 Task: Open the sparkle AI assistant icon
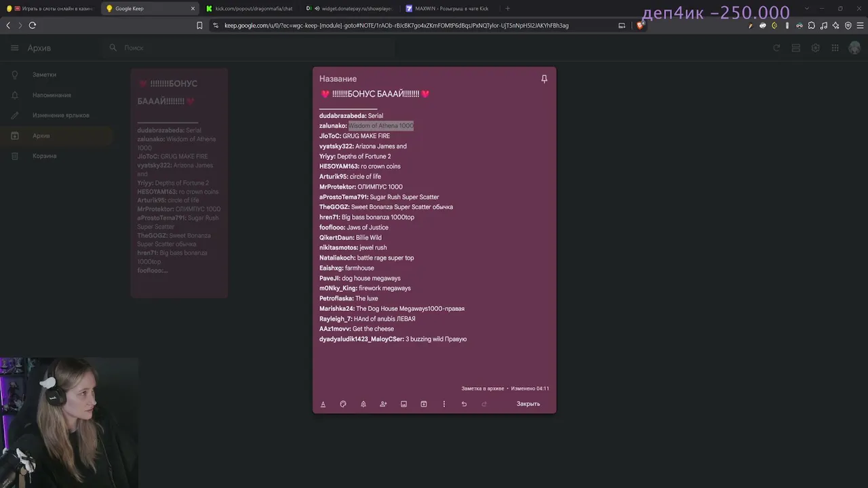836,26
